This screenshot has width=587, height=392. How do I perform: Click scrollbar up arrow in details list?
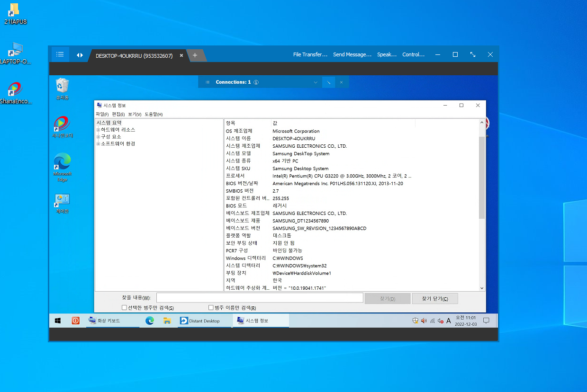[482, 122]
